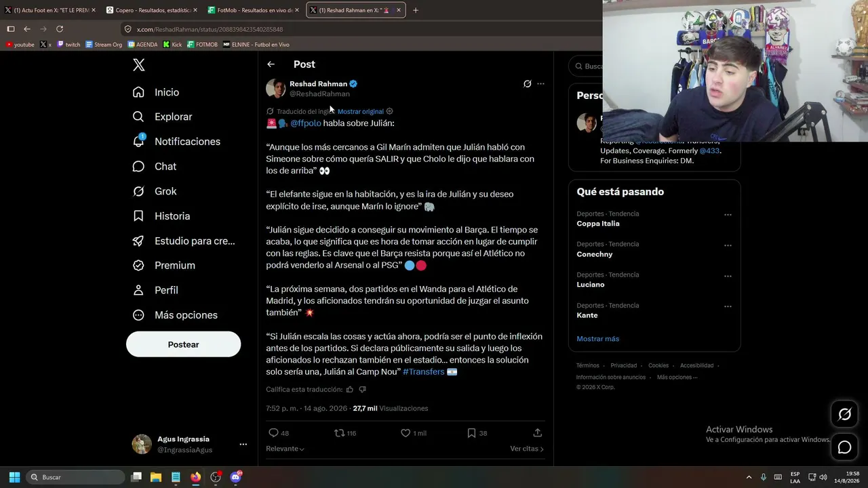Rate the translation thumbs down
Screen dimensions: 868x488
(362, 390)
